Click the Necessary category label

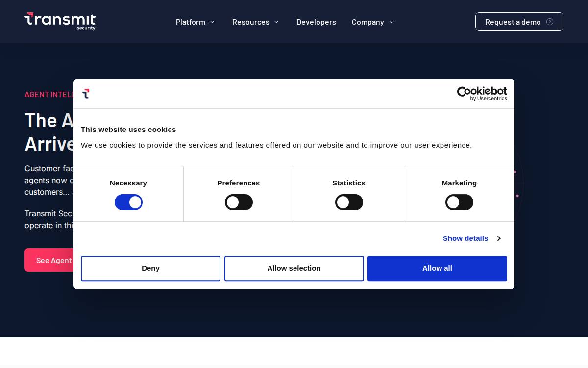click(128, 183)
